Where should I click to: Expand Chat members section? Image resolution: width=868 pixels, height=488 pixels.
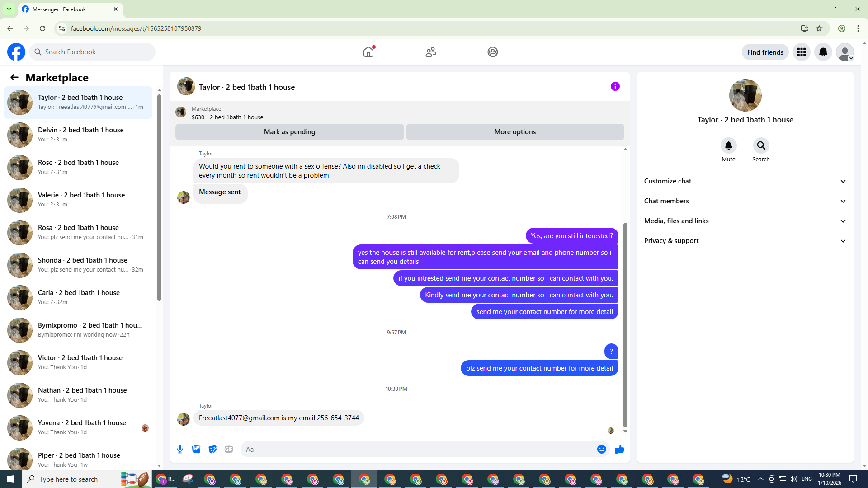(x=745, y=201)
